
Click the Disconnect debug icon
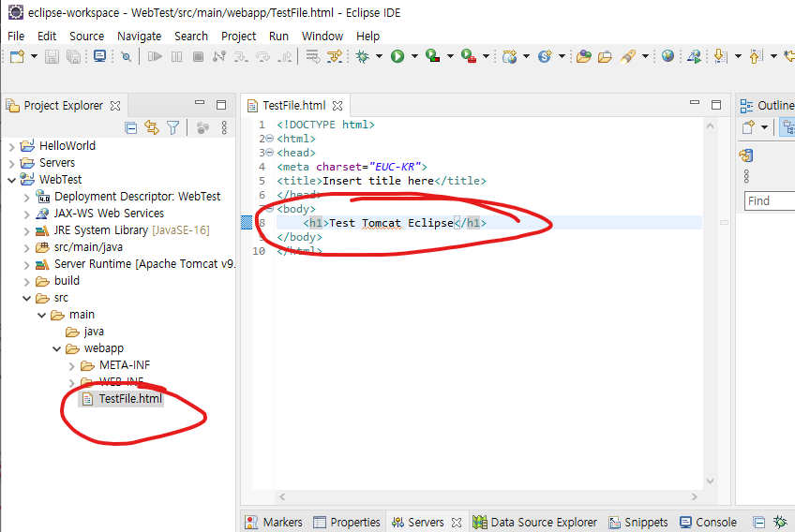219,56
